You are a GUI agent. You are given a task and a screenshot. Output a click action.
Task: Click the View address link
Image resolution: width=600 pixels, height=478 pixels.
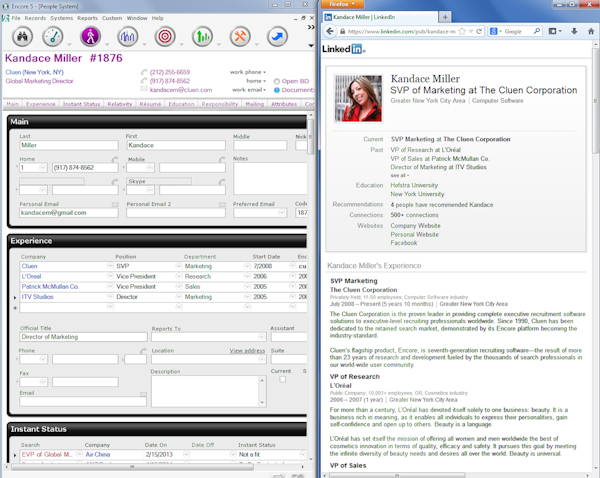(x=247, y=351)
